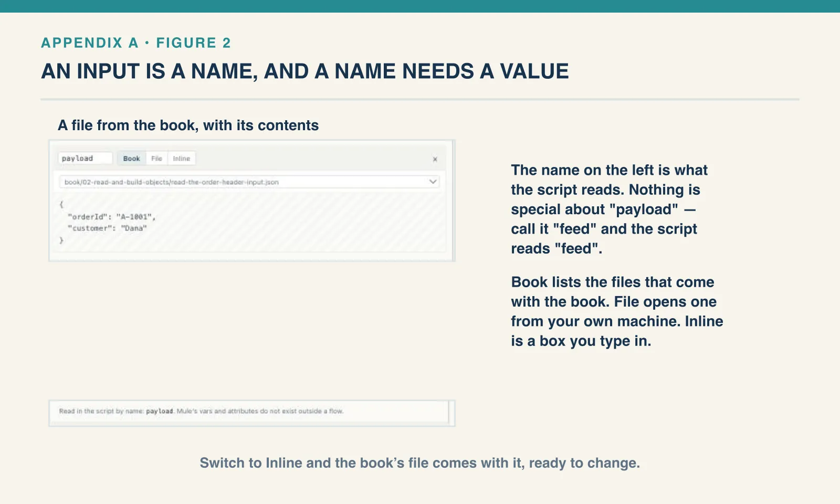Click the heading "A file from the book, with its contents"
Image resolution: width=840 pixels, height=504 pixels.
(x=188, y=125)
